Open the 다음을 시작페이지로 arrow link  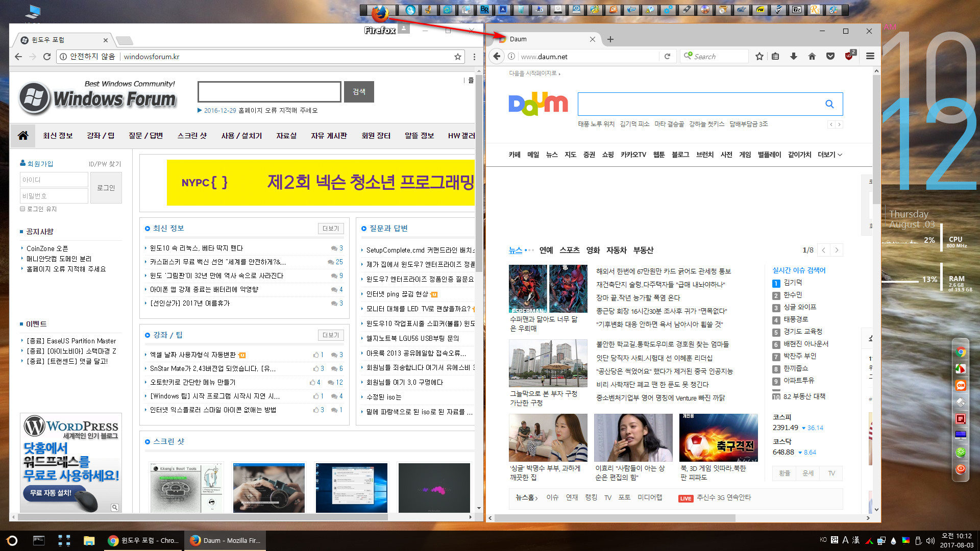534,73
